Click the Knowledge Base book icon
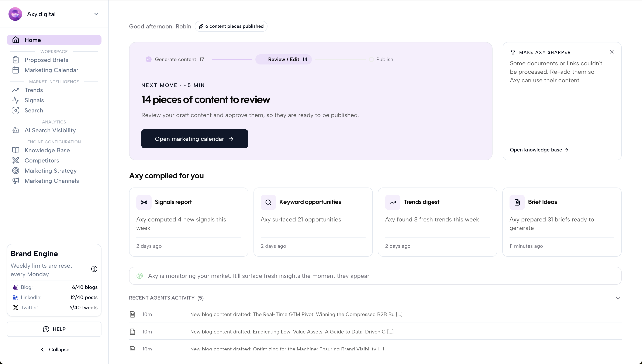Viewport: 642px width, 364px height. coord(16,150)
